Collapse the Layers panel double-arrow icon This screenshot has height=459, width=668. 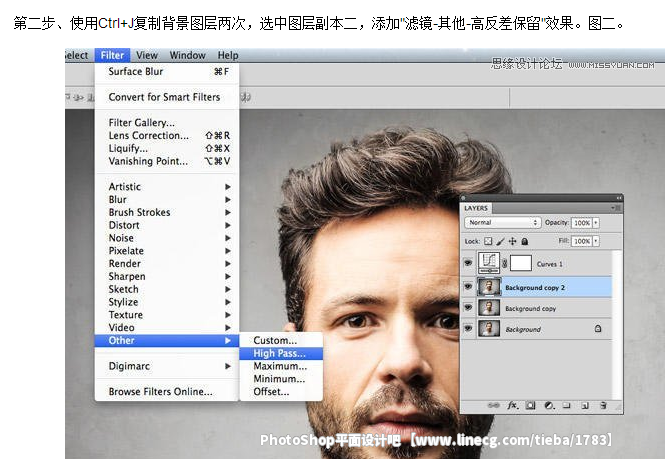pyautogui.click(x=619, y=198)
